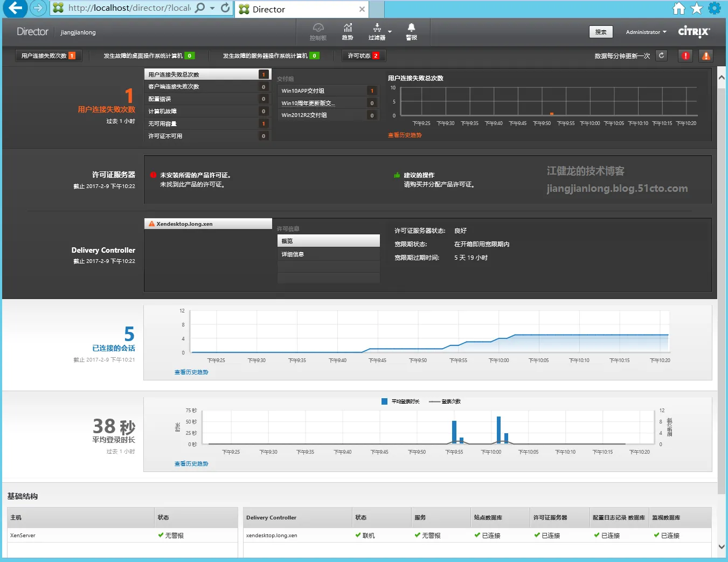Click the 监视数据库 column header
The image size is (728, 562).
tap(680, 517)
